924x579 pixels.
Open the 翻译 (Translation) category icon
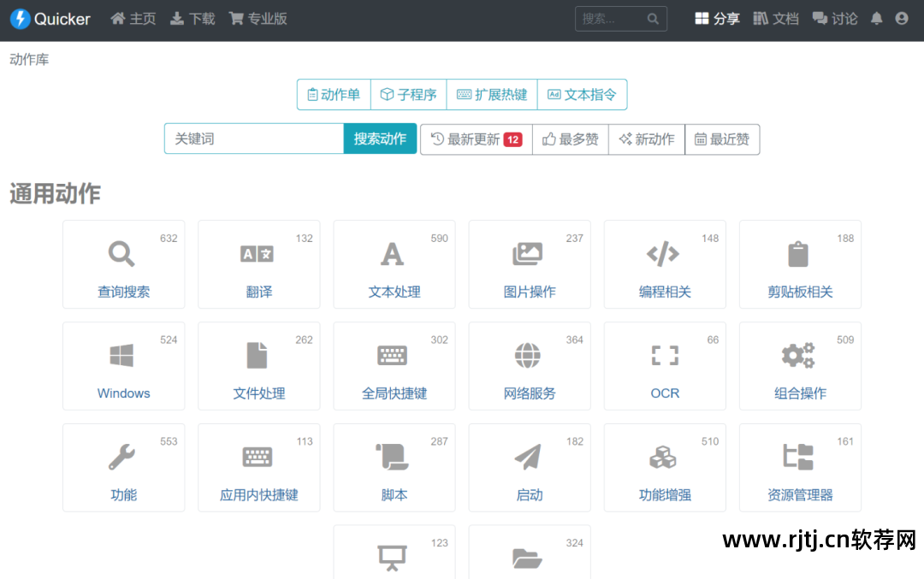point(258,254)
